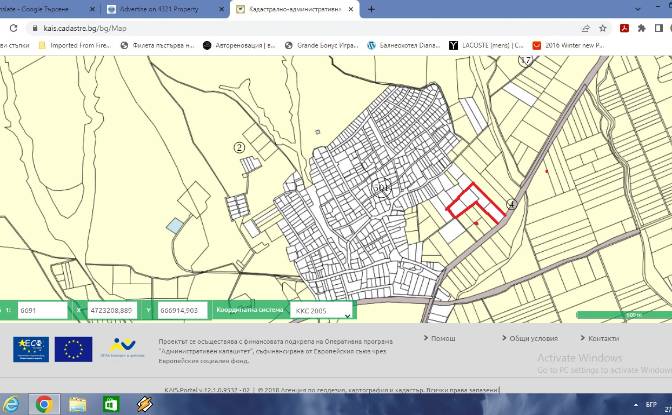Open the Windows Store taskbar icon
The image size is (672, 415).
pyautogui.click(x=111, y=404)
